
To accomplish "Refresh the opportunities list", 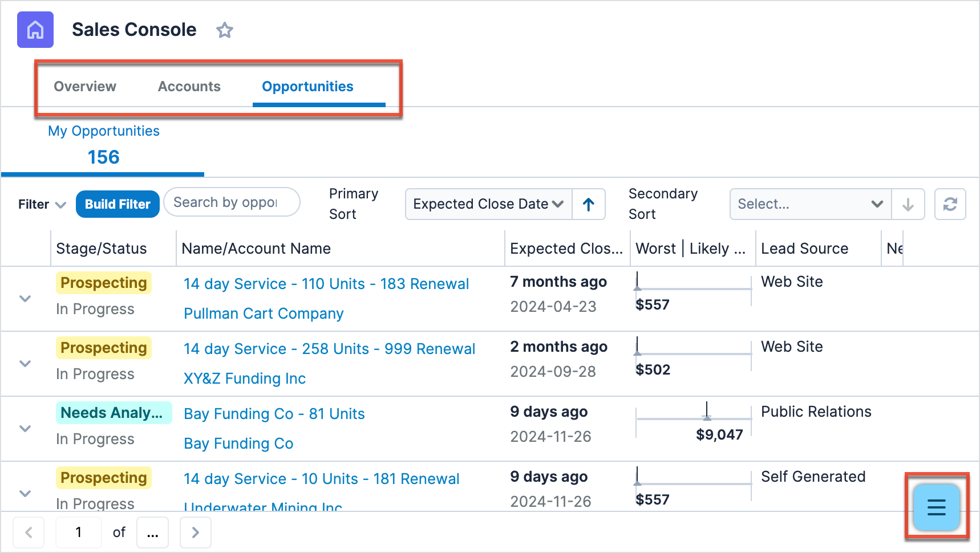I will point(950,204).
